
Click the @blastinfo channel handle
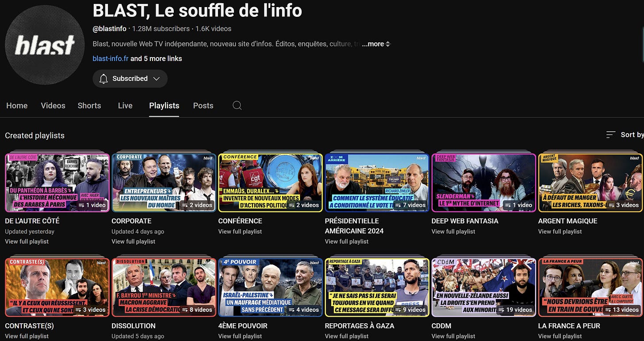[x=110, y=29]
